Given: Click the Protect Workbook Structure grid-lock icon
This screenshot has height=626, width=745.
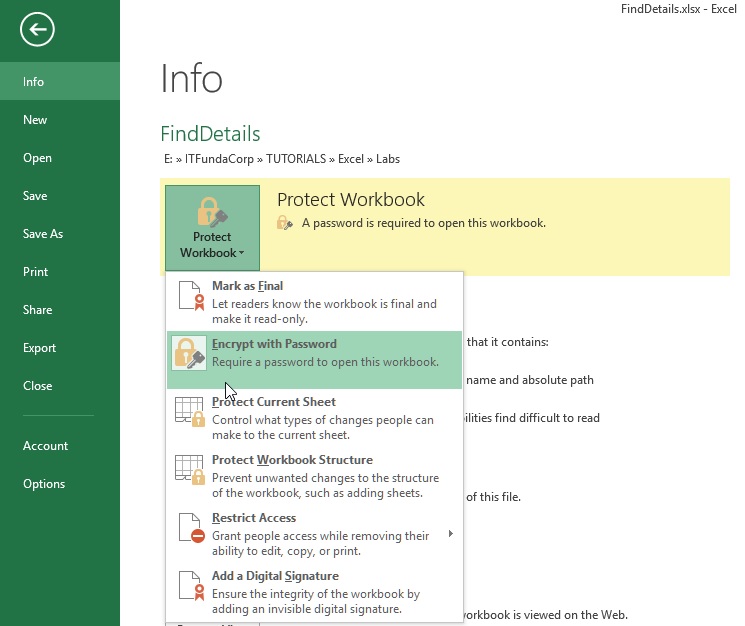Looking at the screenshot, I should [x=190, y=470].
